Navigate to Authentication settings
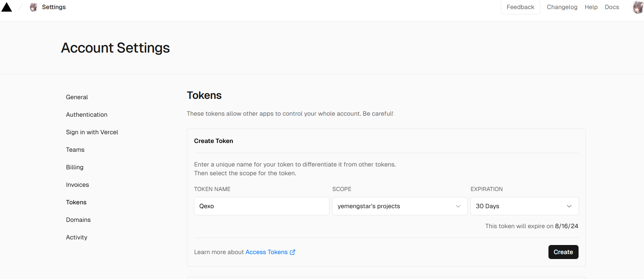Image resolution: width=644 pixels, height=279 pixels. point(87,115)
